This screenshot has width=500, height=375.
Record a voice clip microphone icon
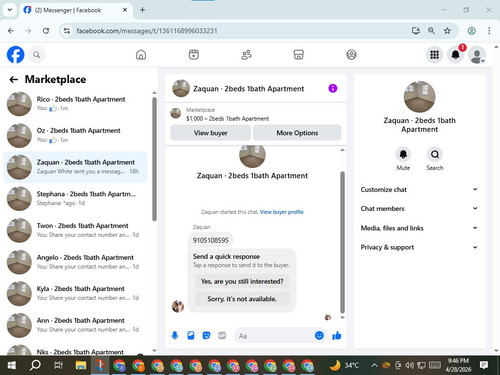point(175,335)
